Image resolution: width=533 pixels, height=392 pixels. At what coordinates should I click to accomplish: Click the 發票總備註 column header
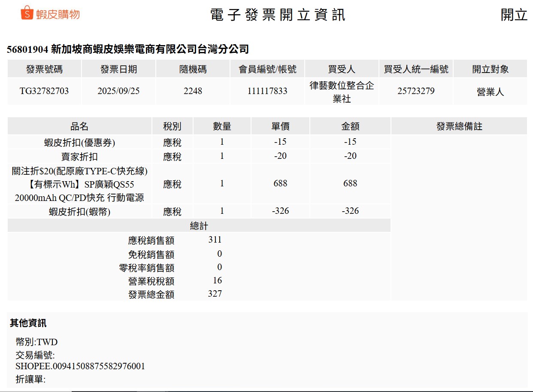click(459, 126)
